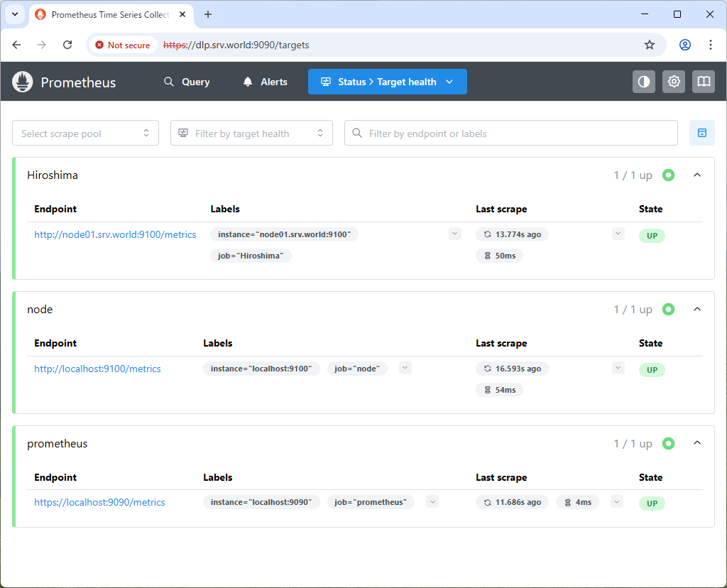Click the green health ring for Hiroshima pool
727x588 pixels.
pyautogui.click(x=668, y=175)
